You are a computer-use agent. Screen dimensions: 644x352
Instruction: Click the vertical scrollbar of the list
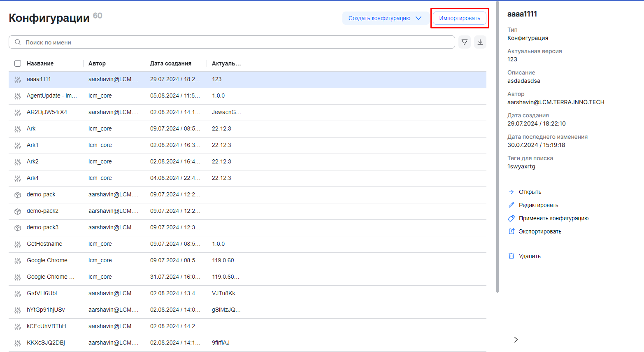click(497, 165)
